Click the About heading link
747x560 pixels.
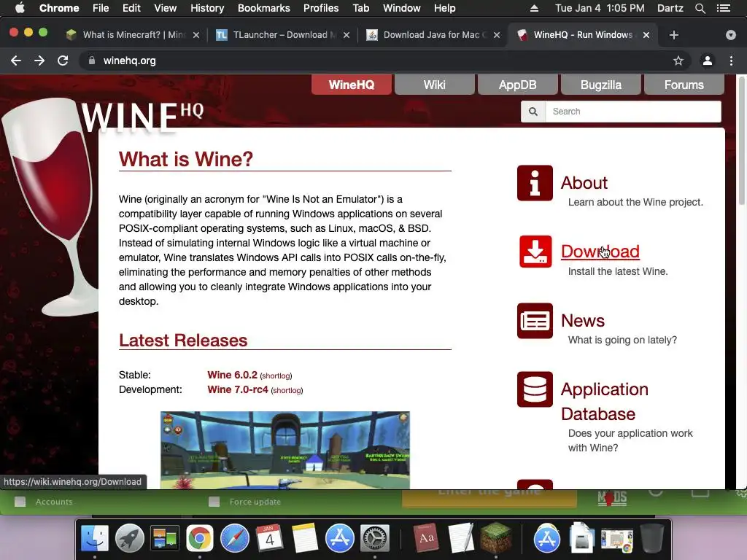[x=584, y=183]
